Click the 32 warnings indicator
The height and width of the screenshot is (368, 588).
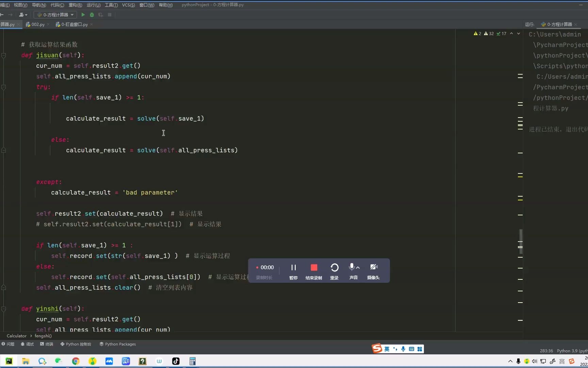click(x=489, y=33)
